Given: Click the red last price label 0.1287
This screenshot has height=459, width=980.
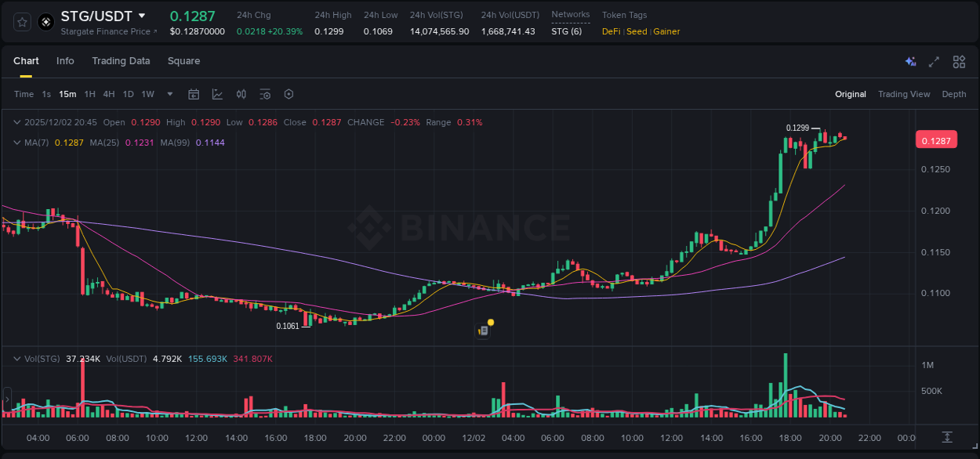Looking at the screenshot, I should [937, 139].
